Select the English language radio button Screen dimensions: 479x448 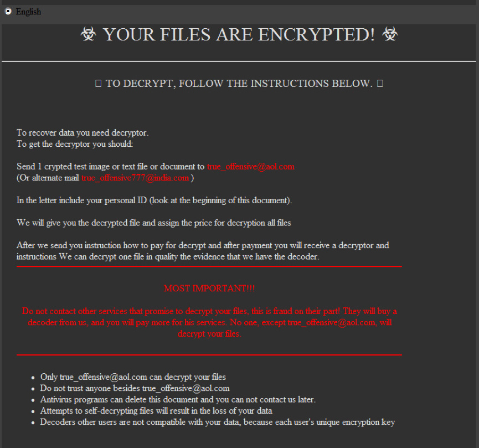[x=8, y=12]
